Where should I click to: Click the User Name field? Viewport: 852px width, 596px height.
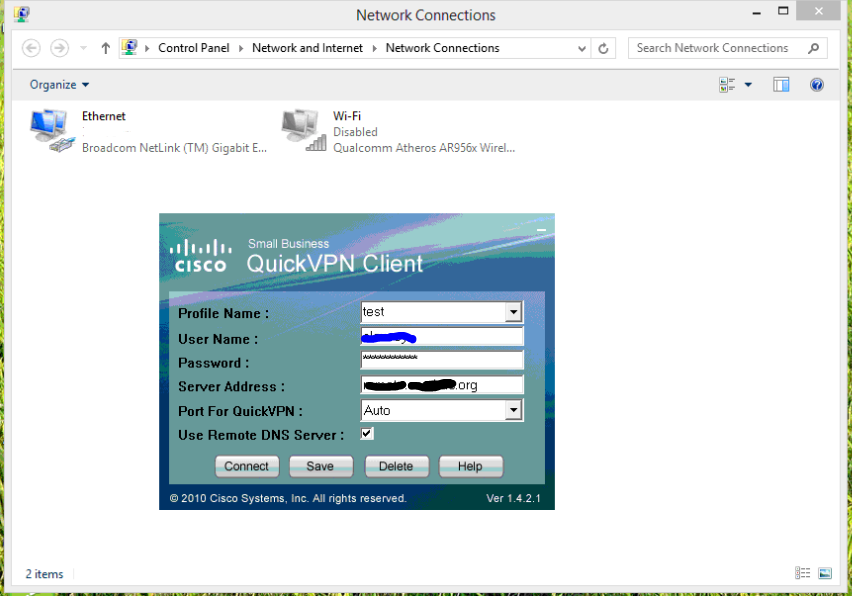(x=442, y=337)
